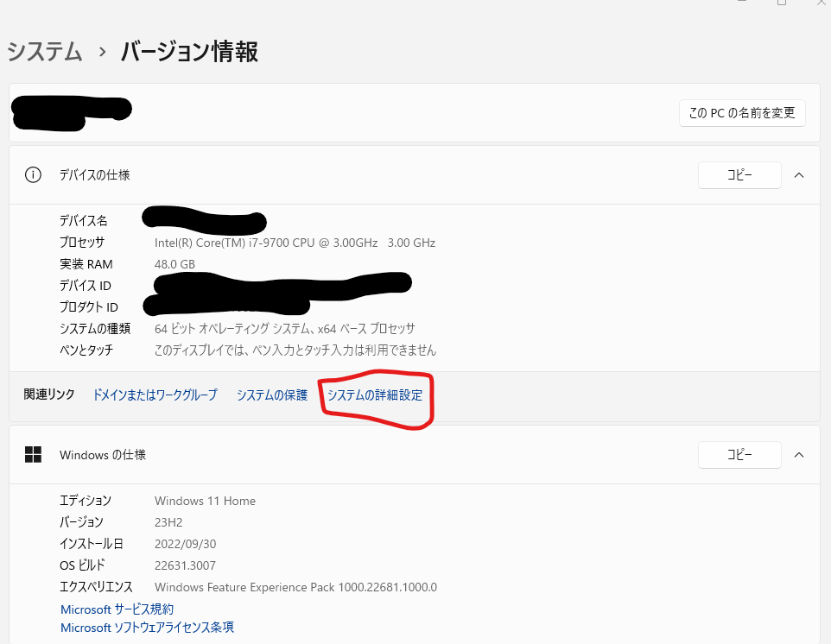Image resolution: width=831 pixels, height=644 pixels.
Task: Click the デバイス ID label
Action: coord(86,286)
